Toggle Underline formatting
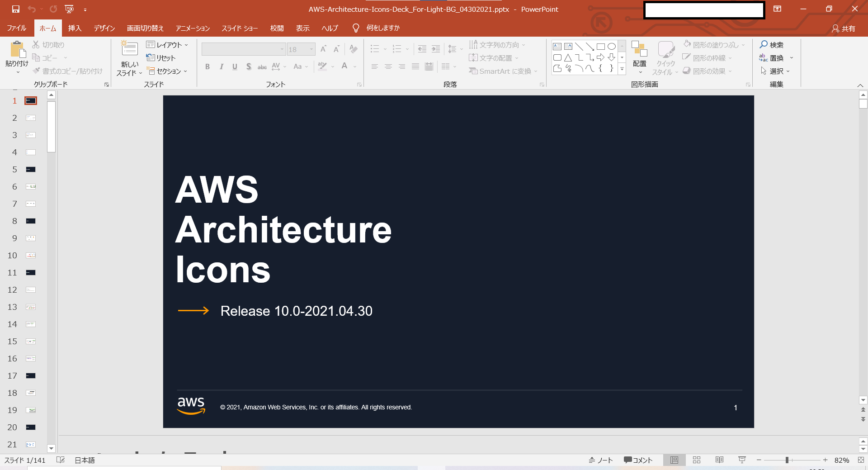The image size is (868, 470). pyautogui.click(x=235, y=67)
